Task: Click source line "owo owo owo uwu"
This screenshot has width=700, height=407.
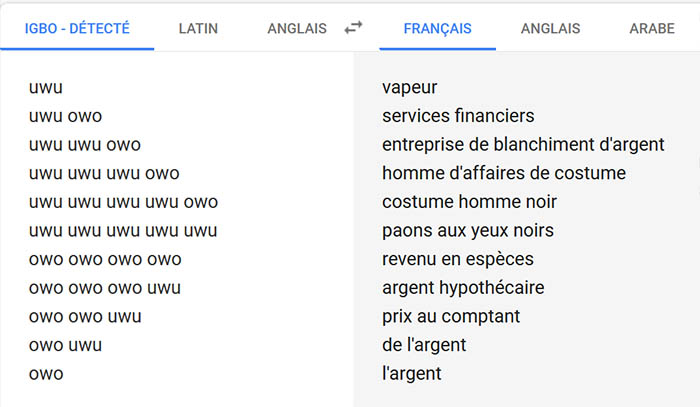Action: coord(105,288)
